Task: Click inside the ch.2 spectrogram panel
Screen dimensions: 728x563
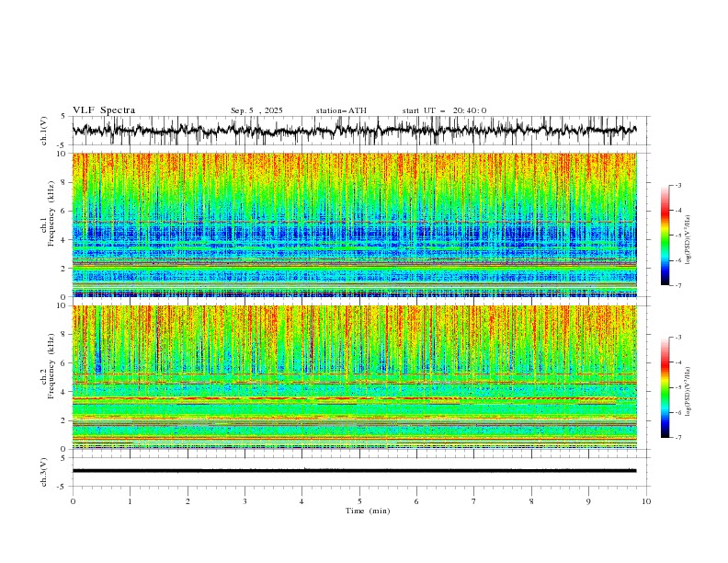Action: tap(354, 377)
